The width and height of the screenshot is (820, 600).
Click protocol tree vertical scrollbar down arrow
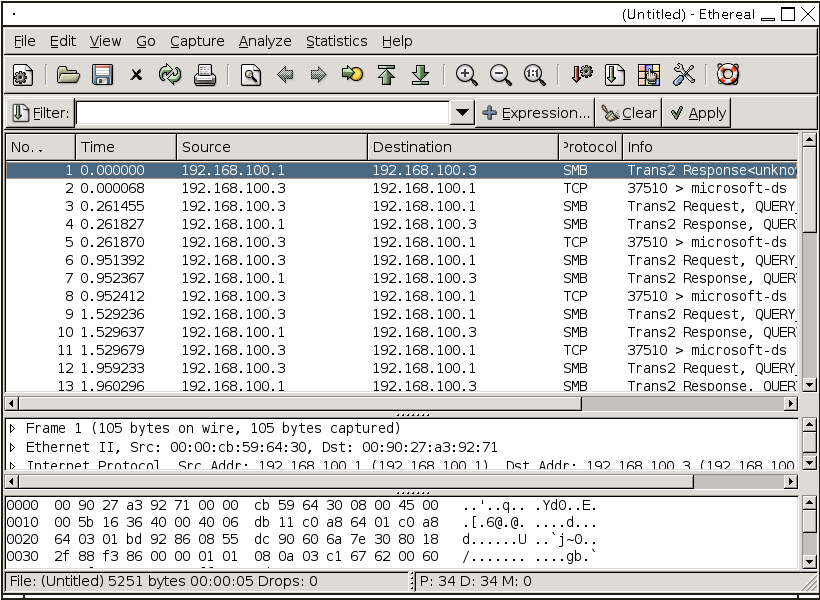809,463
